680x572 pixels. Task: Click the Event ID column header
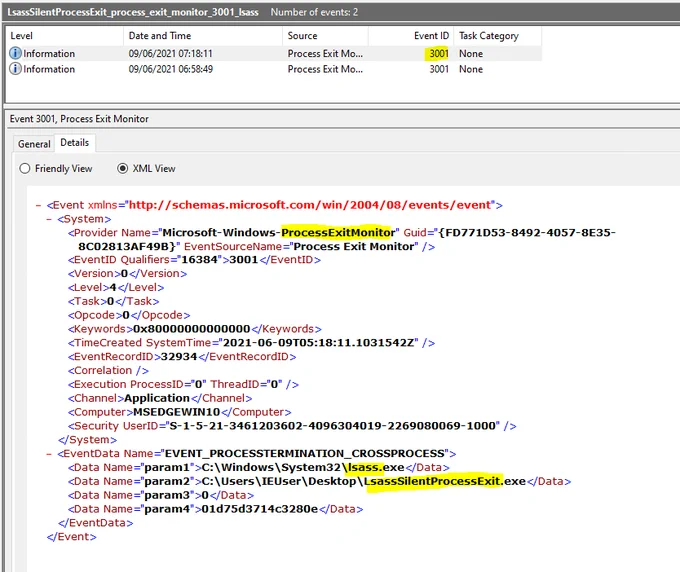click(x=411, y=36)
